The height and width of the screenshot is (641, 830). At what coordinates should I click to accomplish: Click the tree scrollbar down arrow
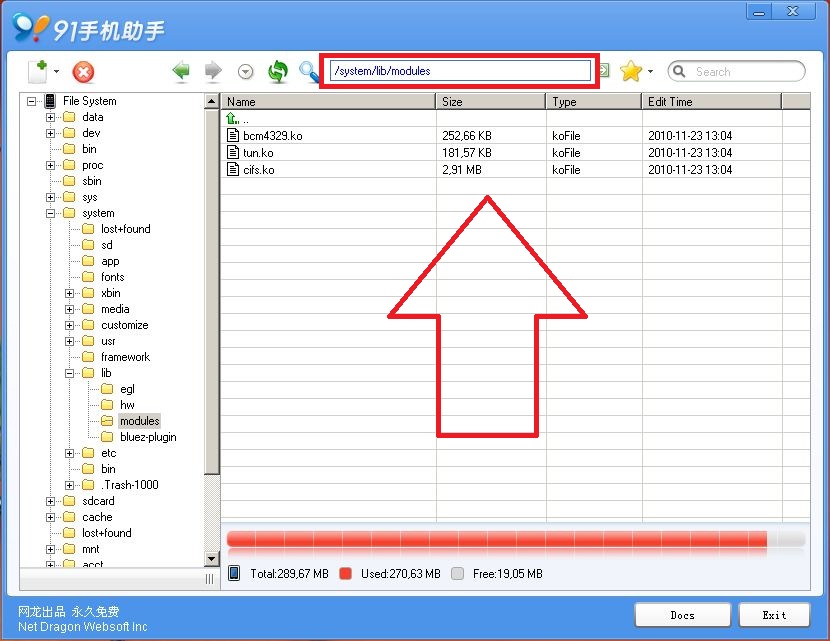pyautogui.click(x=211, y=558)
